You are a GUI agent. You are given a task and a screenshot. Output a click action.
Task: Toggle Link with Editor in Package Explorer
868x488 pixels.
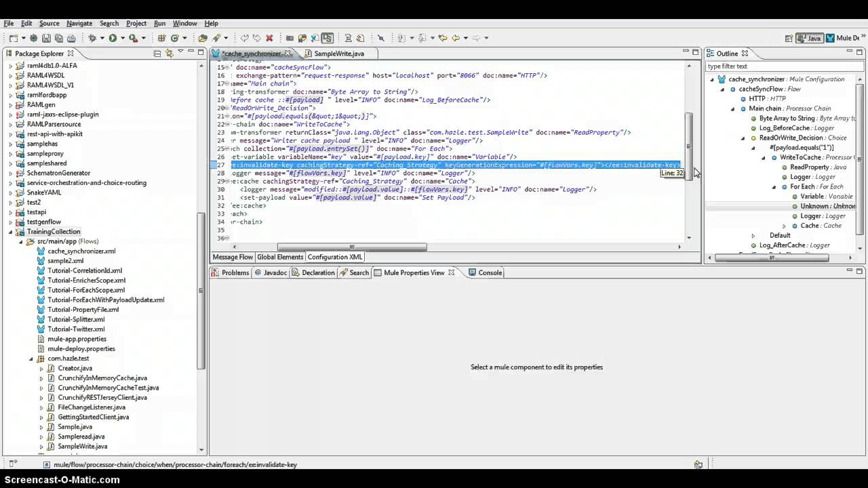(x=169, y=54)
